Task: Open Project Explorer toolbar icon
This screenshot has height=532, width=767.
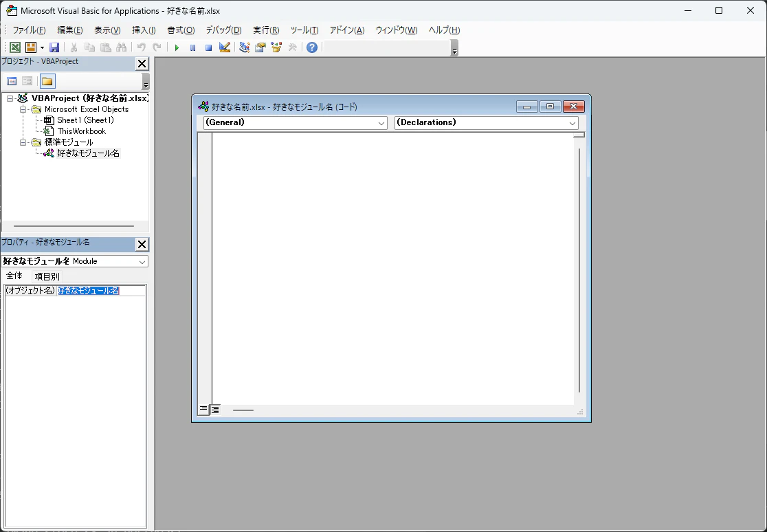Action: (244, 47)
